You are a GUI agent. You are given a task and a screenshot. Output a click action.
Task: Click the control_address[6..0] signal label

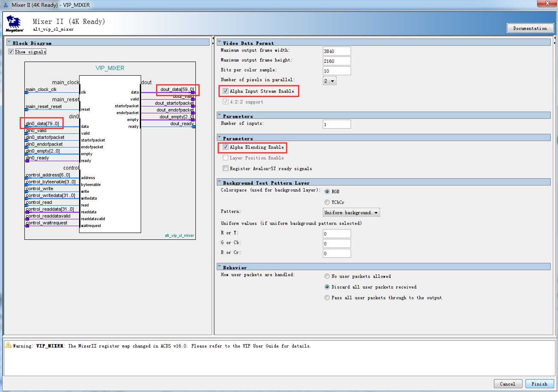tap(48, 175)
